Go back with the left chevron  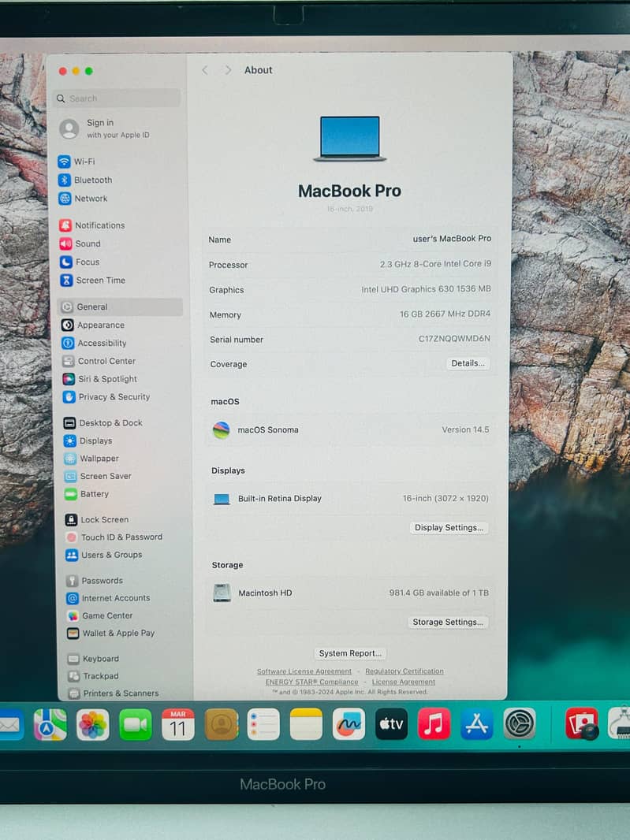[x=205, y=70]
